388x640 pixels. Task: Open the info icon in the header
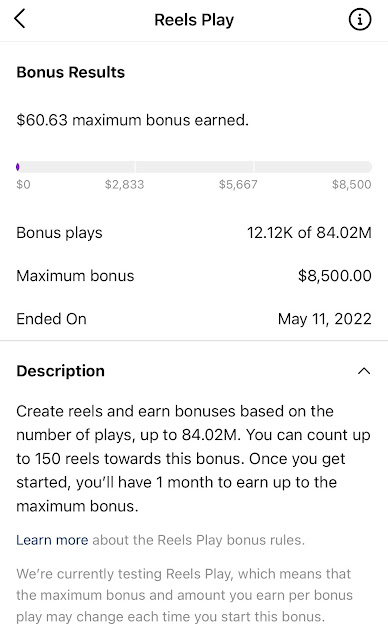360,20
